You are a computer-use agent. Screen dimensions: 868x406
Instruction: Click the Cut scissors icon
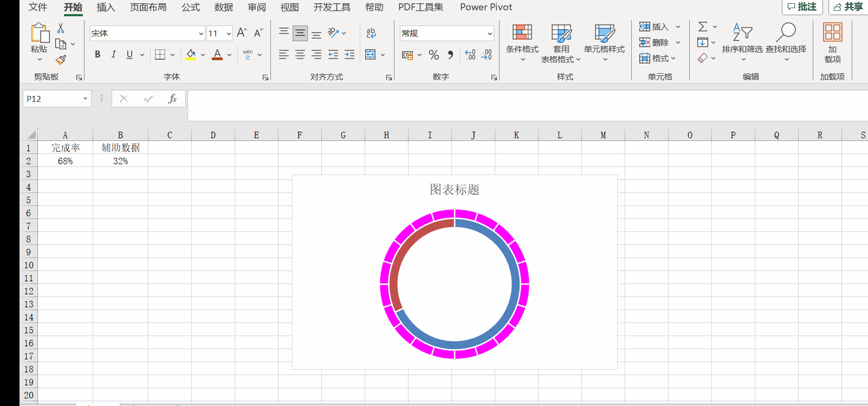[x=61, y=28]
